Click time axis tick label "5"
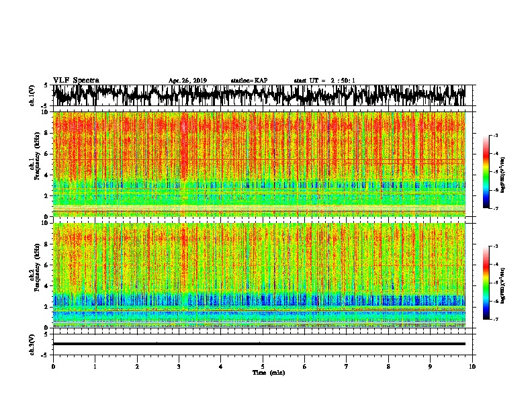Screen dimensions: 532x411 (263, 367)
